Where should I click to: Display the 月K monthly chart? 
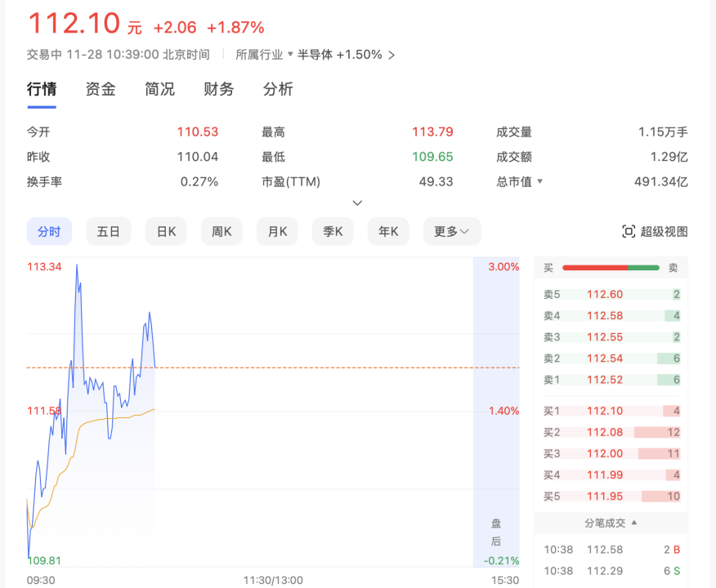(277, 232)
